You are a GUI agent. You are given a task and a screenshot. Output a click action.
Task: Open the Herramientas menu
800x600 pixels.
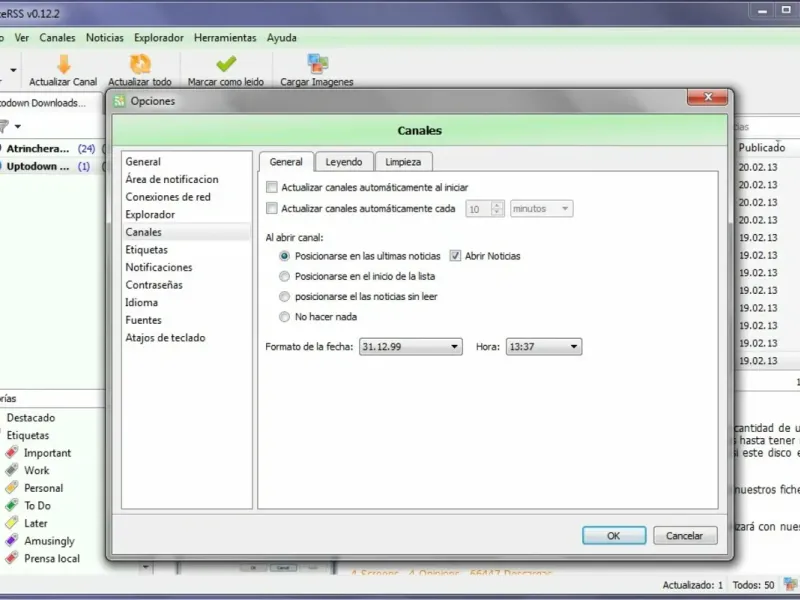coord(225,38)
